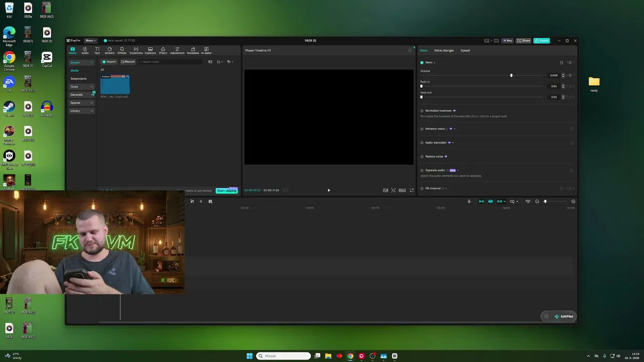The height and width of the screenshot is (362, 644).
Task: Collapse the Import section in sidebar
Action: (x=82, y=62)
